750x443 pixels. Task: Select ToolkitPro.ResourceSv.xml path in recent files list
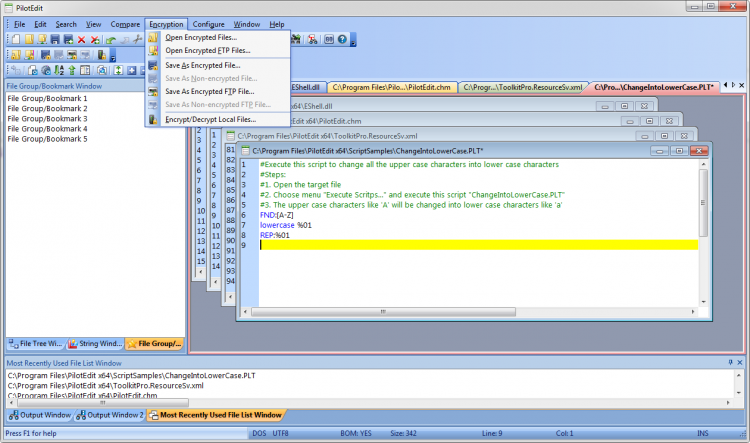[x=106, y=386]
